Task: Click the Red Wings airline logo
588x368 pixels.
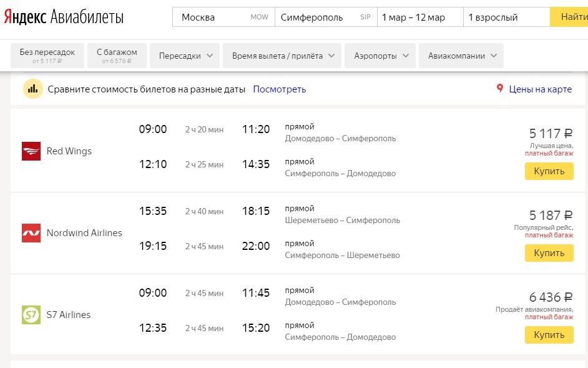Action: click(x=31, y=151)
